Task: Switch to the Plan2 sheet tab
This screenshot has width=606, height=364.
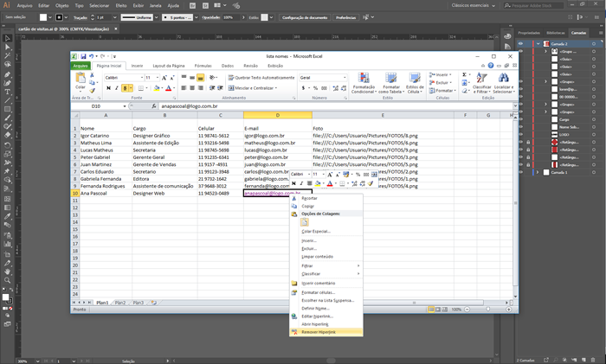Action: click(120, 303)
